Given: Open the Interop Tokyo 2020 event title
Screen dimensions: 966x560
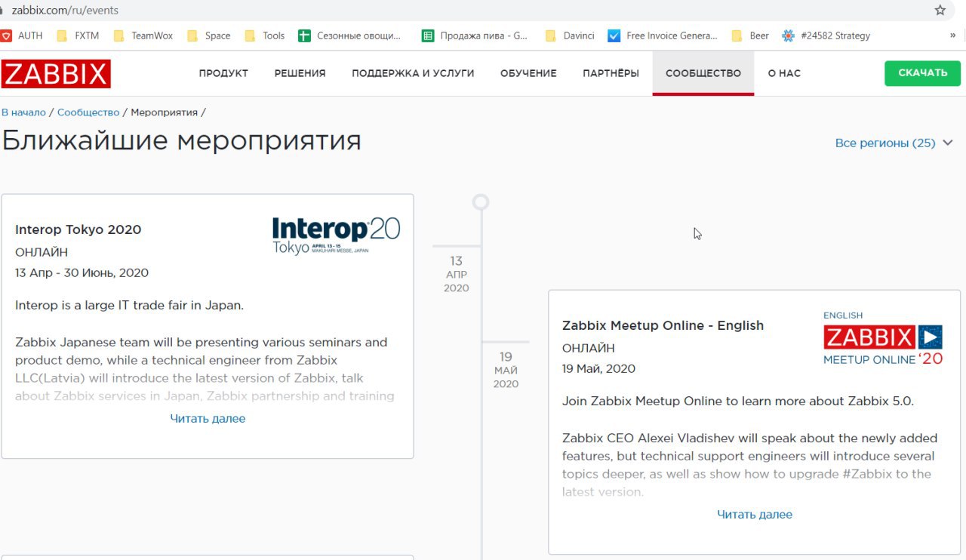Looking at the screenshot, I should pos(78,229).
